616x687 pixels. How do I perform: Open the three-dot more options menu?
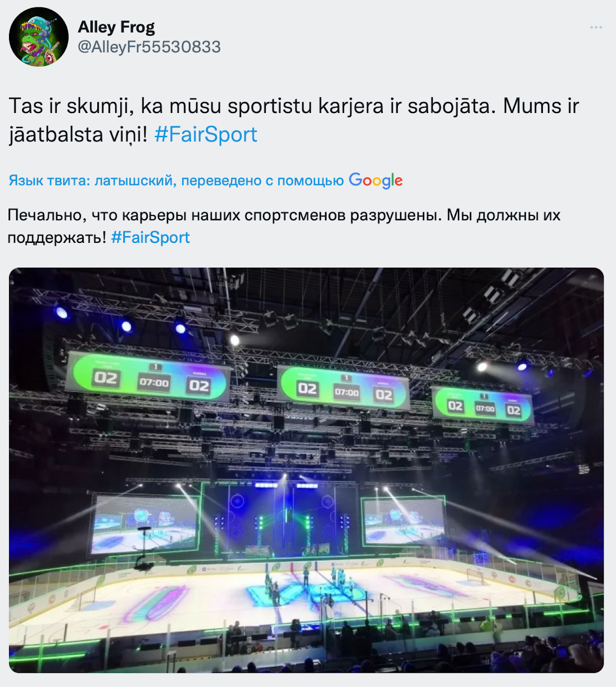click(x=596, y=28)
